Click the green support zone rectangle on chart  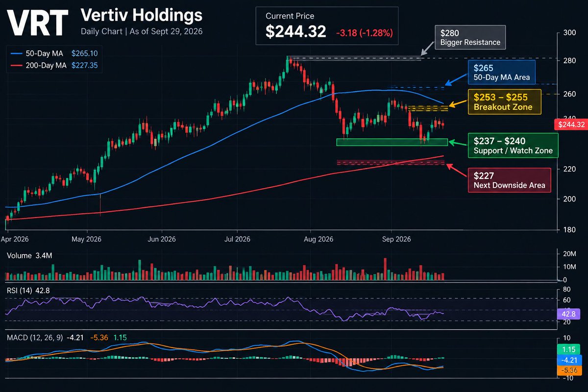(392, 142)
